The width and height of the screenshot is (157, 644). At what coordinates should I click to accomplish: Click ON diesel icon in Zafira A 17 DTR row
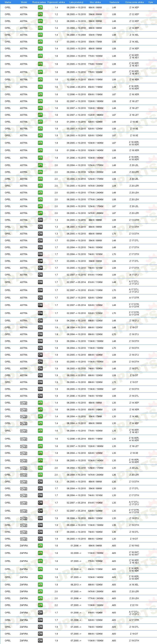point(40,620)
